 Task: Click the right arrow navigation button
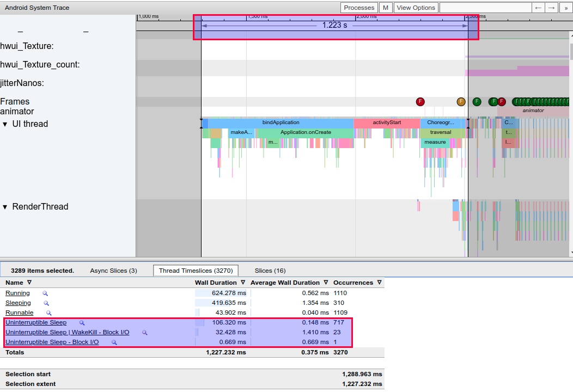click(x=551, y=8)
